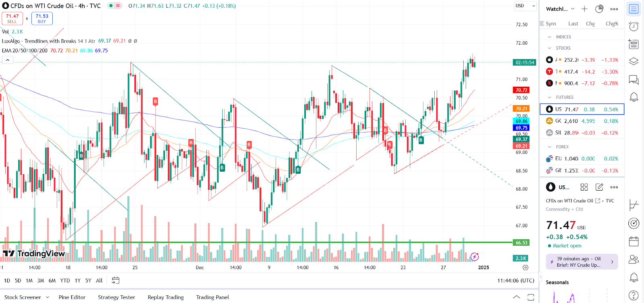644x303 pixels.
Task: Open the Strategy Tester tab
Action: pos(116,297)
